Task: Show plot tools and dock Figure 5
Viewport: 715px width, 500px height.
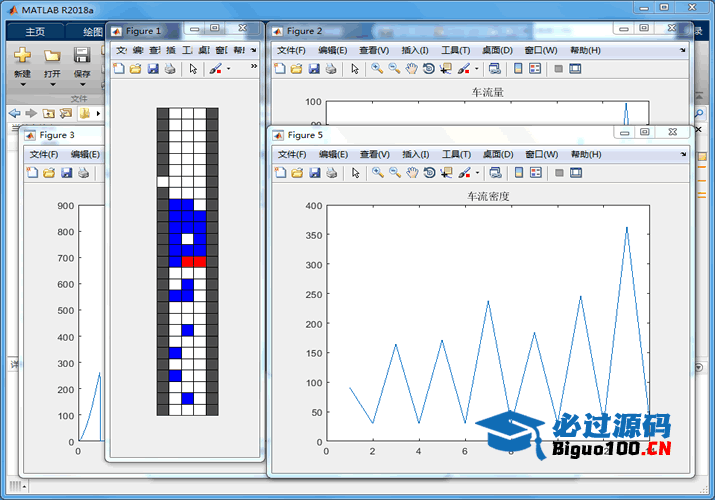Action: [576, 173]
